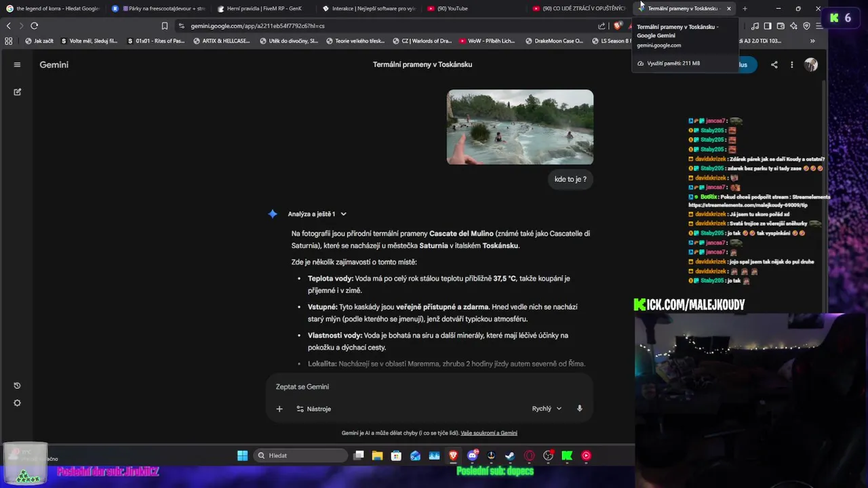Open a new browser tab
Viewport: 868px width, 488px height.
(x=745, y=8)
